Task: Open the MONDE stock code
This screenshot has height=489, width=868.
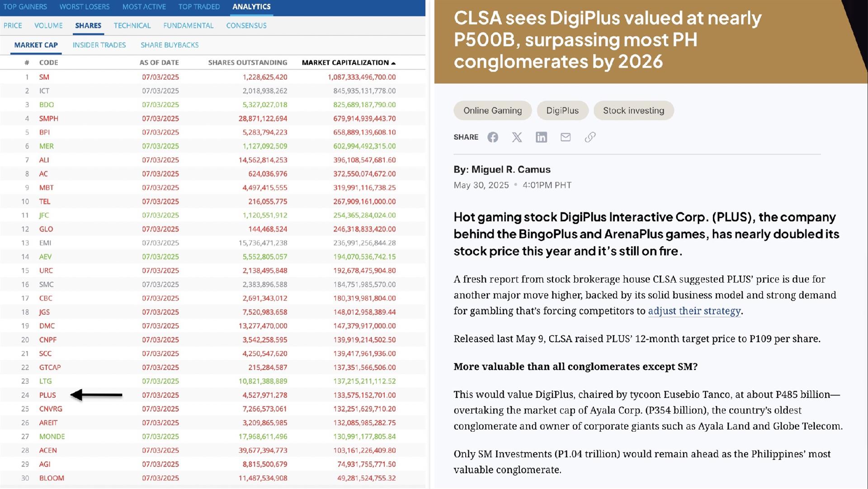Action: pos(52,437)
